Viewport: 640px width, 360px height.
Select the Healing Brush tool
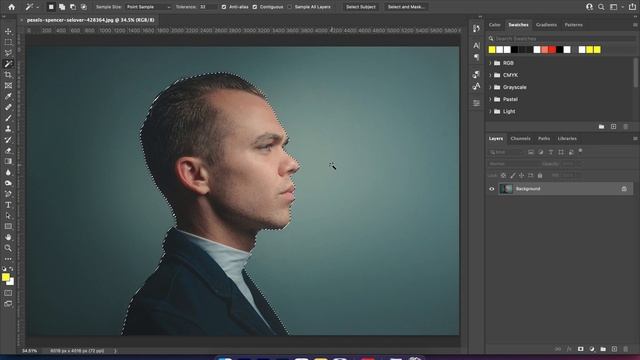pyautogui.click(x=8, y=107)
